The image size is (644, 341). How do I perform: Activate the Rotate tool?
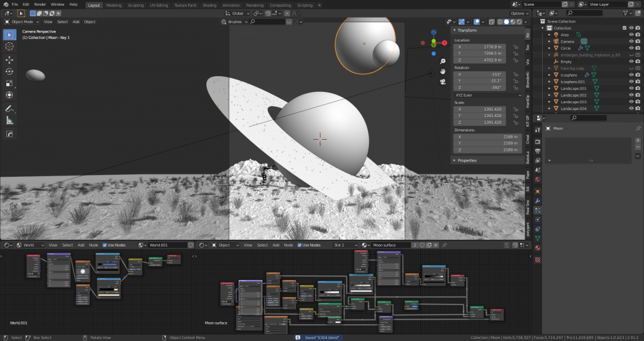click(x=9, y=71)
